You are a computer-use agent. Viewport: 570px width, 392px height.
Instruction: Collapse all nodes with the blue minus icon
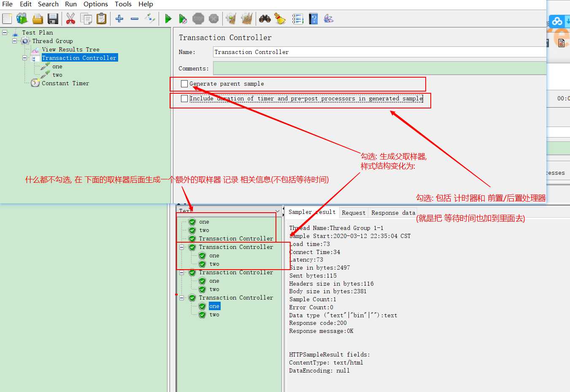coord(135,19)
